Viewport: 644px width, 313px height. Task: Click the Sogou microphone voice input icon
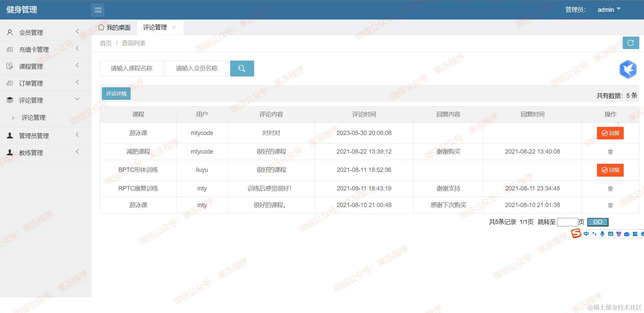click(602, 234)
